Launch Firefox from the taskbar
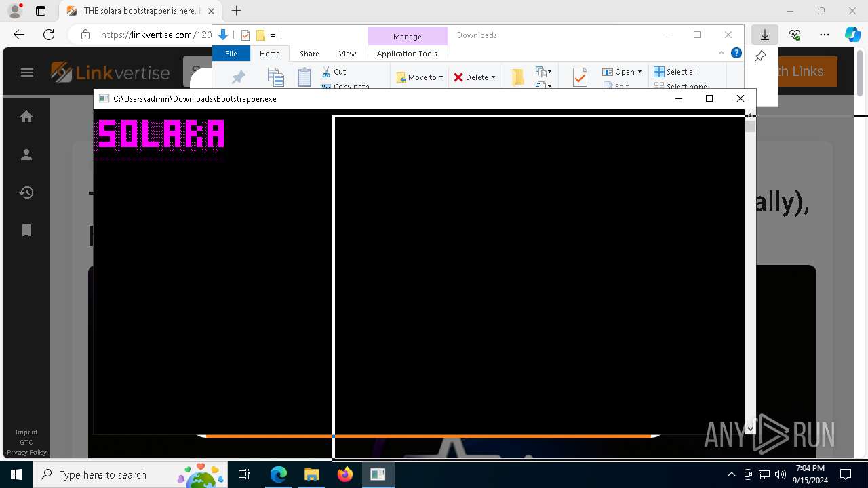The width and height of the screenshot is (868, 488). [x=344, y=474]
